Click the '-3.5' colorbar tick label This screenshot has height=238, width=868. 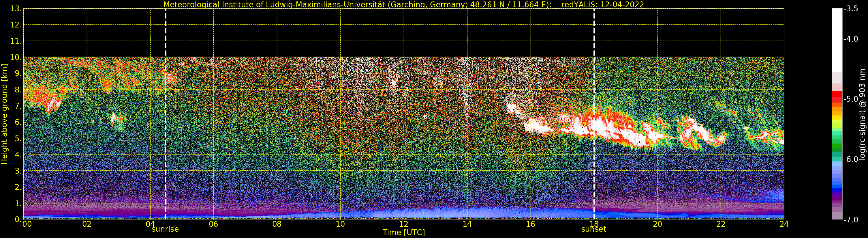click(x=851, y=9)
